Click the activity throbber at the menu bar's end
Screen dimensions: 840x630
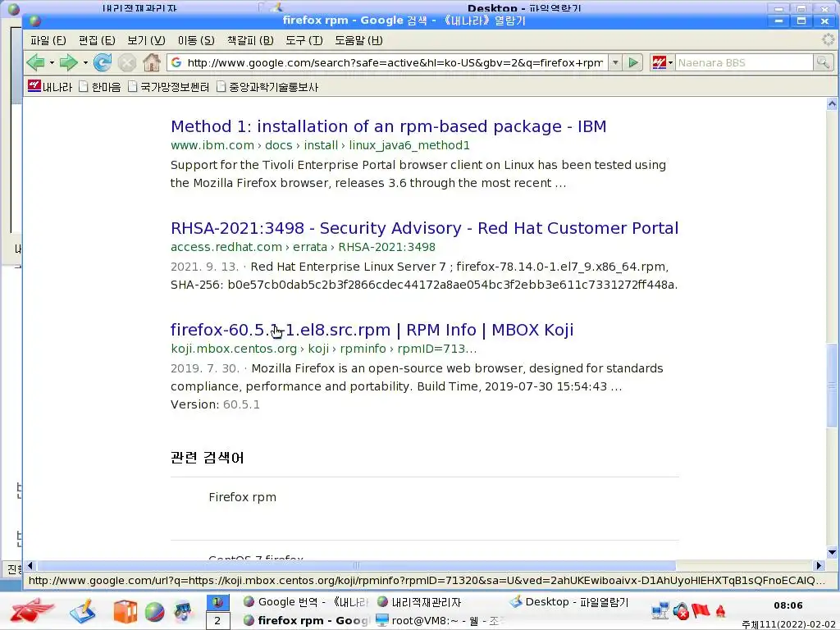point(828,39)
